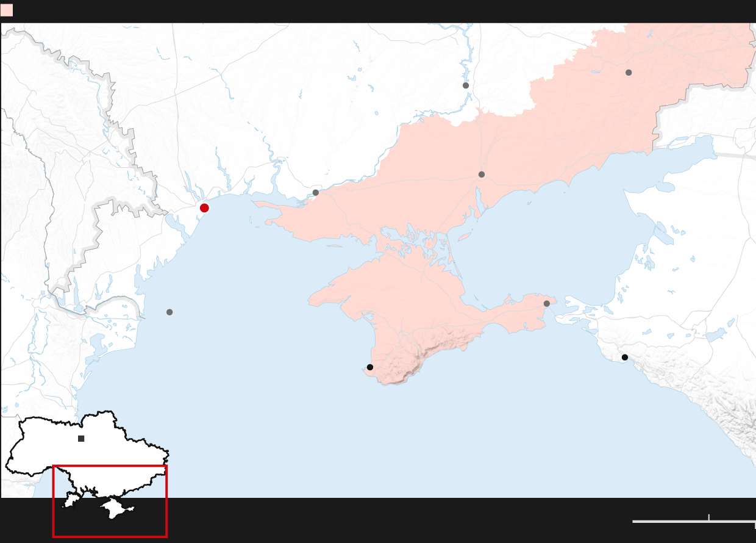756x543 pixels.
Task: Click the pink legend color swatch
Action: click(7, 10)
